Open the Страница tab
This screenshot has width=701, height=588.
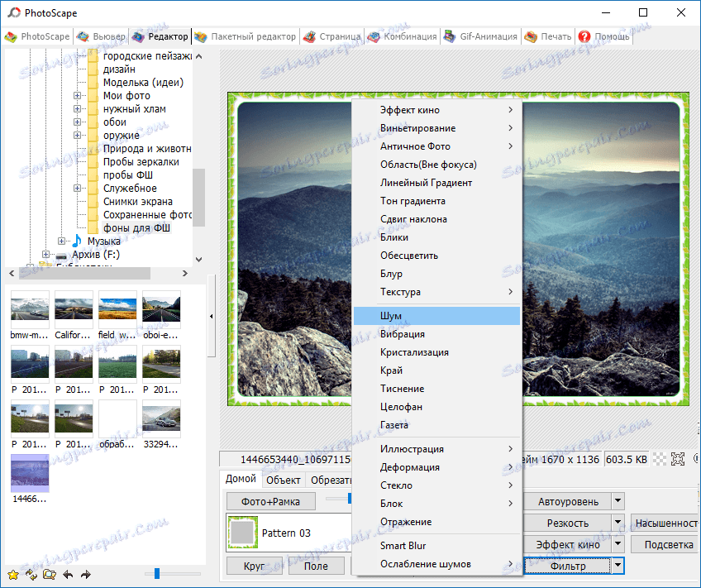pyautogui.click(x=331, y=36)
